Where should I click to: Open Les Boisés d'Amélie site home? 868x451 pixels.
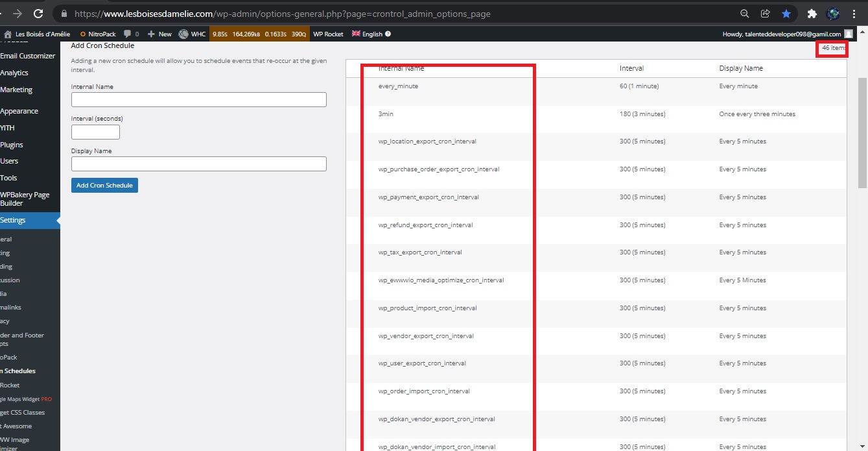point(37,34)
